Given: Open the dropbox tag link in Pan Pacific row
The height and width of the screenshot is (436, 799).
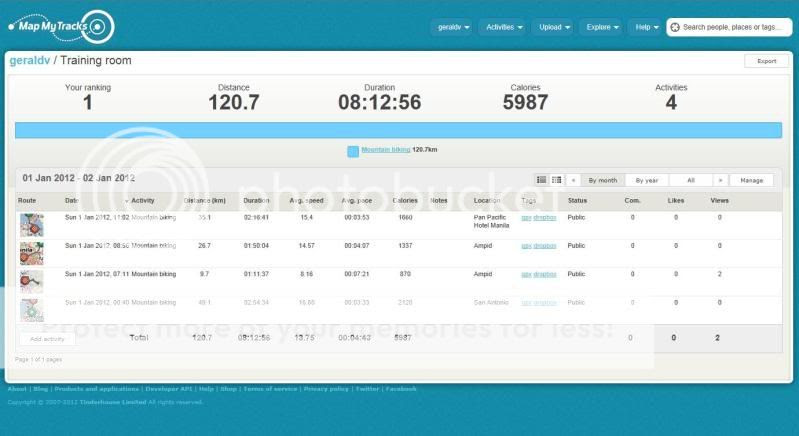Looking at the screenshot, I should (545, 217).
